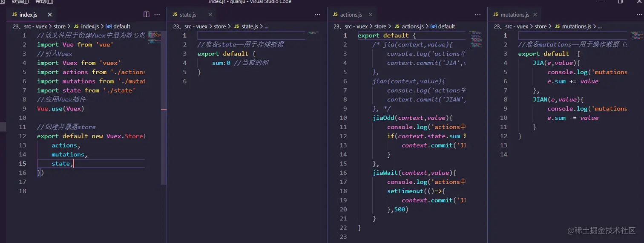Screen dimensions: 644x243
Task: Click the vertical scrollbar of index.js editor
Action: pos(164,107)
